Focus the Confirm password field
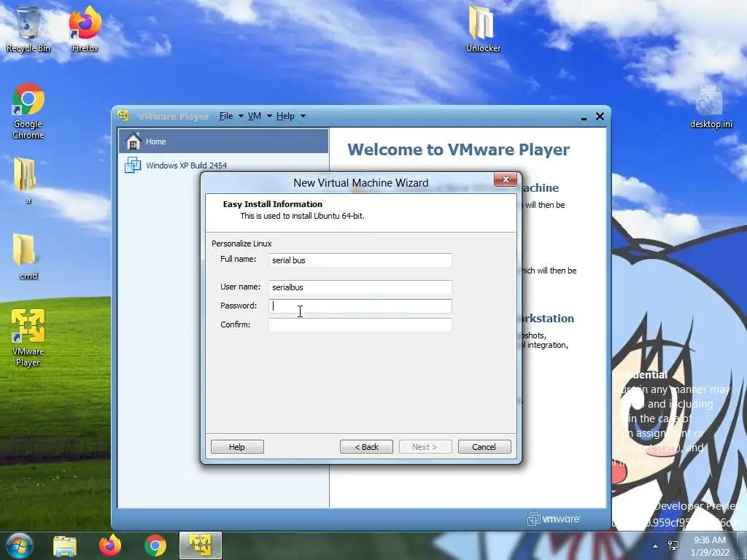 [x=360, y=325]
